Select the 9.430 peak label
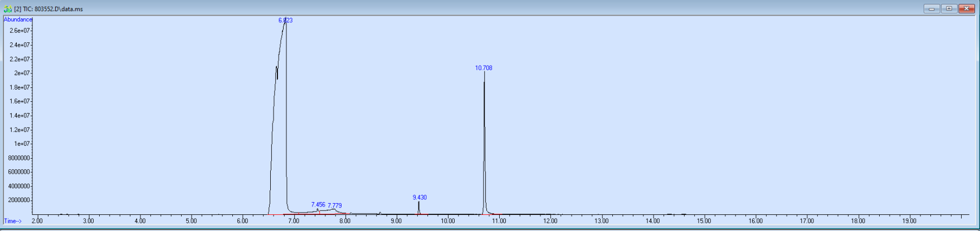Screen dimensions: 980x231 coord(420,198)
